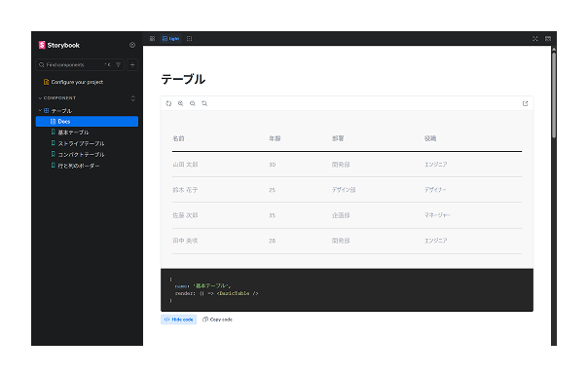Viewport: 588px width, 377px height.
Task: Click the 鈴木 花子 name cell
Action: [x=185, y=190]
